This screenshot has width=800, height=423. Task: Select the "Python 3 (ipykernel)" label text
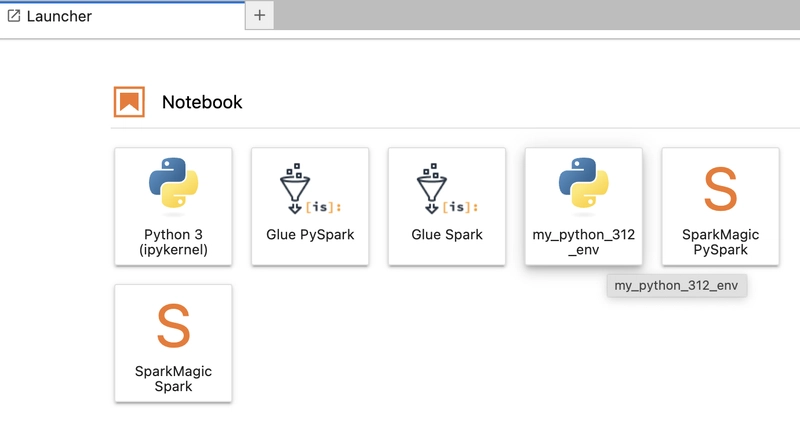pos(173,242)
